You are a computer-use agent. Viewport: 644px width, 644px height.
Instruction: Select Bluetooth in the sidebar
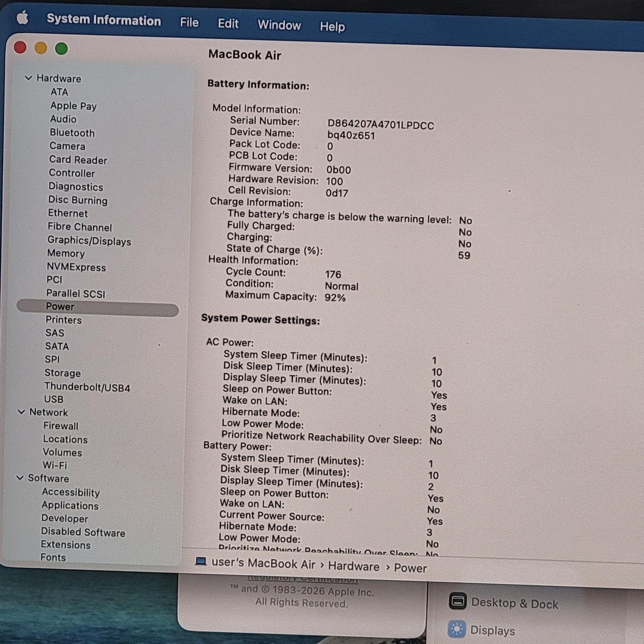[x=72, y=133]
